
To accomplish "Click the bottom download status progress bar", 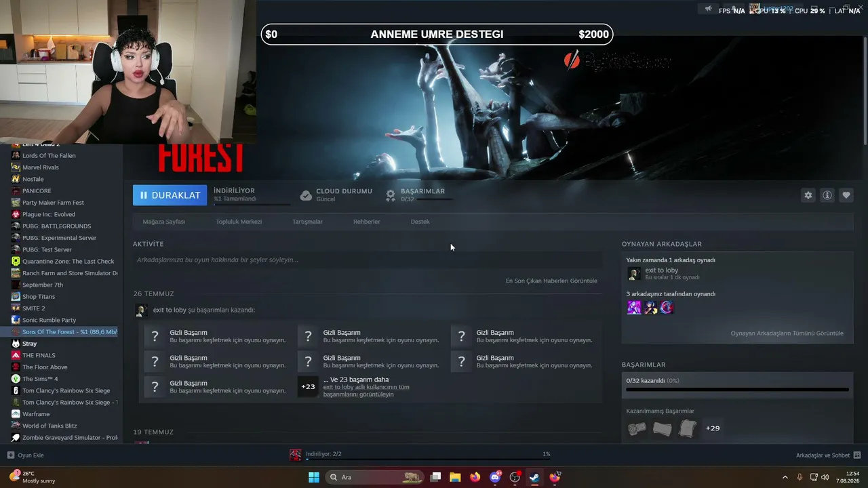I will (x=428, y=460).
